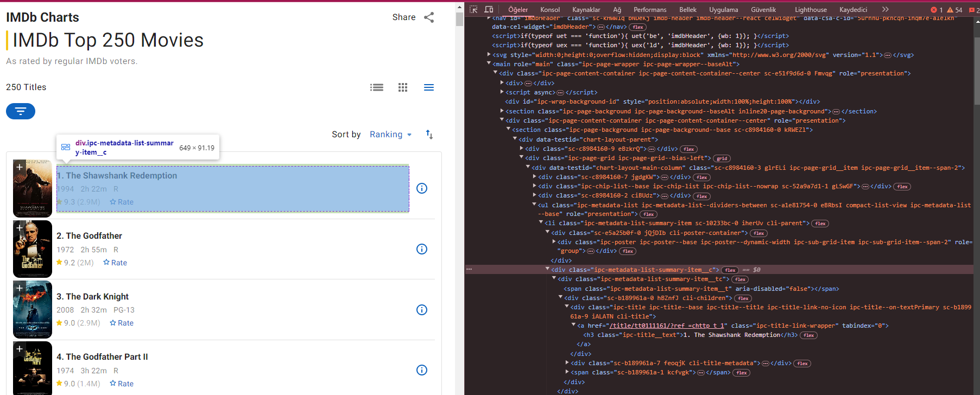Reverse the sort order direction
980x395 pixels.
429,135
